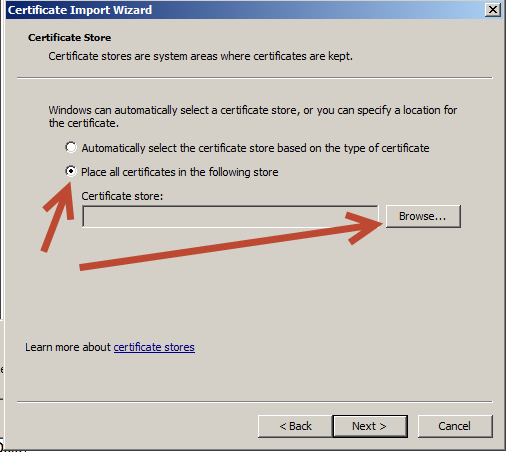Screen dimensions: 506x452
Task: Click the separator line above the Back button
Action: (254, 402)
